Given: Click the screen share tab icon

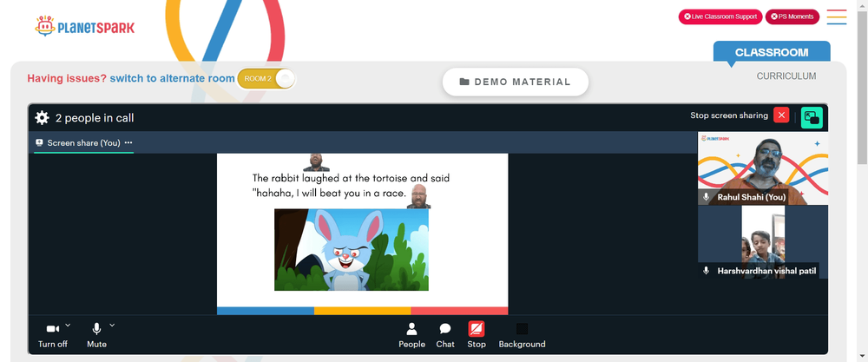Looking at the screenshot, I should pos(39,142).
